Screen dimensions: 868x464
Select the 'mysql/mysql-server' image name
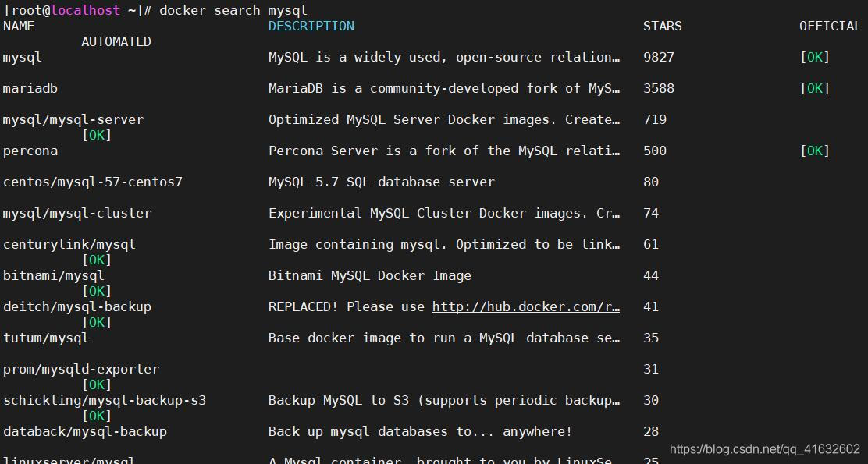point(73,120)
